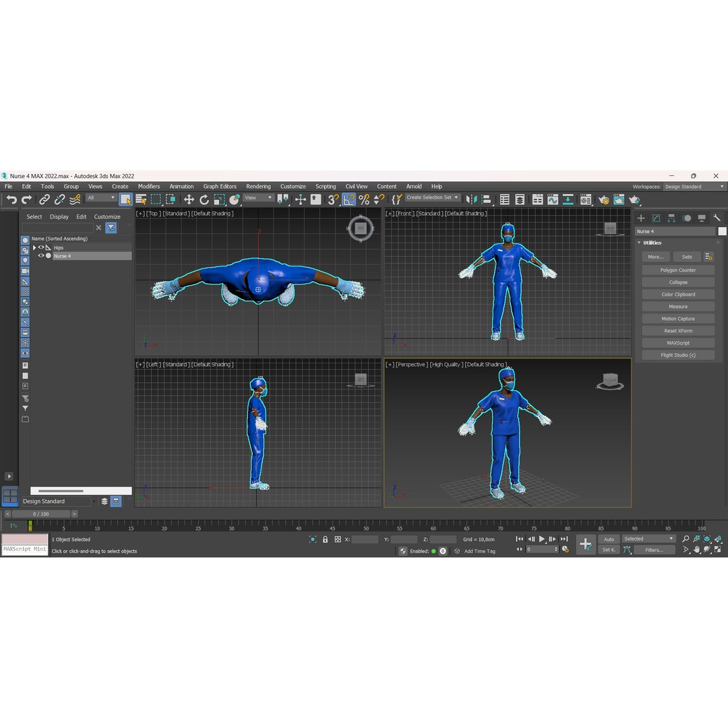Click the Use Pivot Point Center icon
Image resolution: width=728 pixels, height=728 pixels.
[x=282, y=200]
